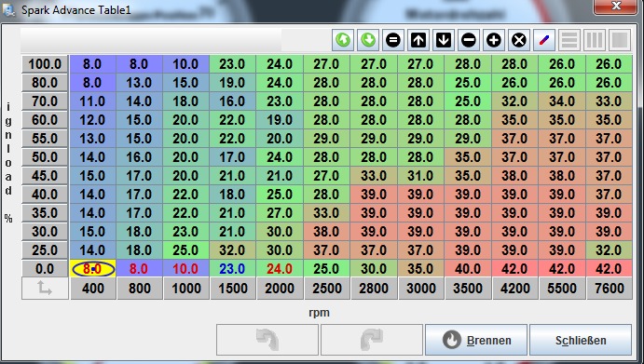Select the load bin 70.0 header
The width and height of the screenshot is (644, 364).
pos(45,101)
